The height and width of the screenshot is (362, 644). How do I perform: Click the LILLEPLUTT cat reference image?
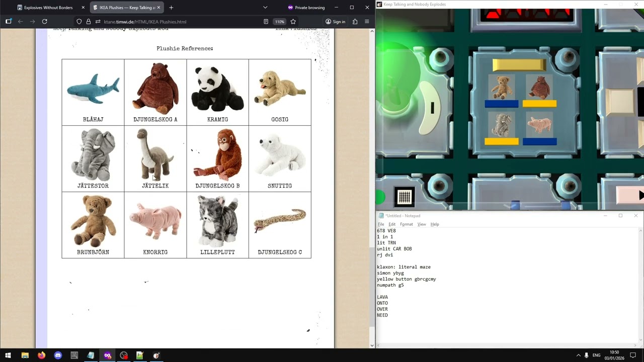coord(218,221)
